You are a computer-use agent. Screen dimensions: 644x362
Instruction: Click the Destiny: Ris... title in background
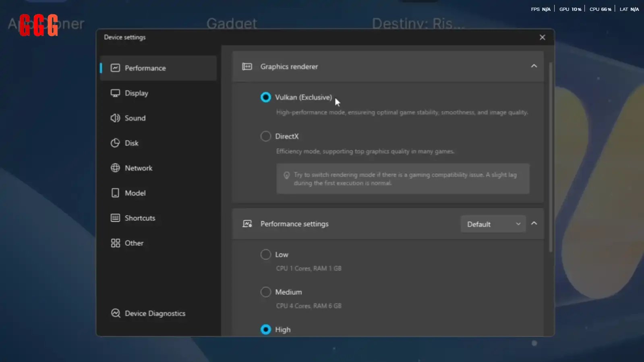[x=418, y=23]
